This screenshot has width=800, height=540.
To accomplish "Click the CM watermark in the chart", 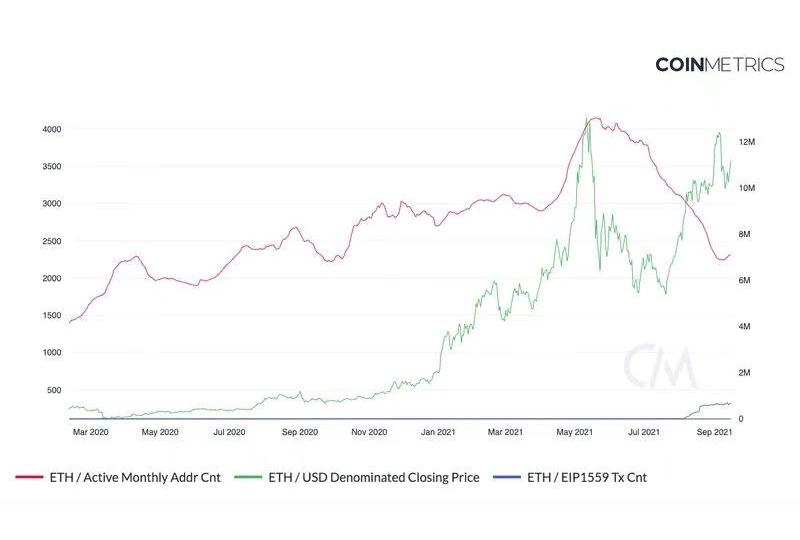I will pyautogui.click(x=660, y=366).
